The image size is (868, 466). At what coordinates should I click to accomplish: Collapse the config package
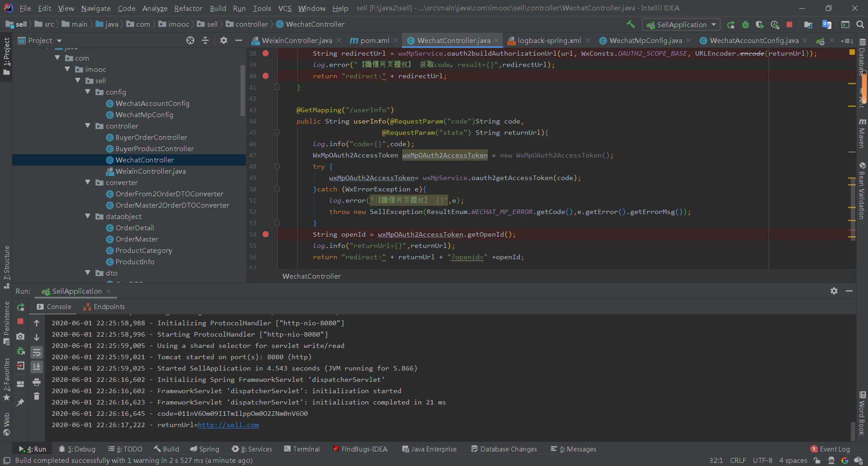88,92
